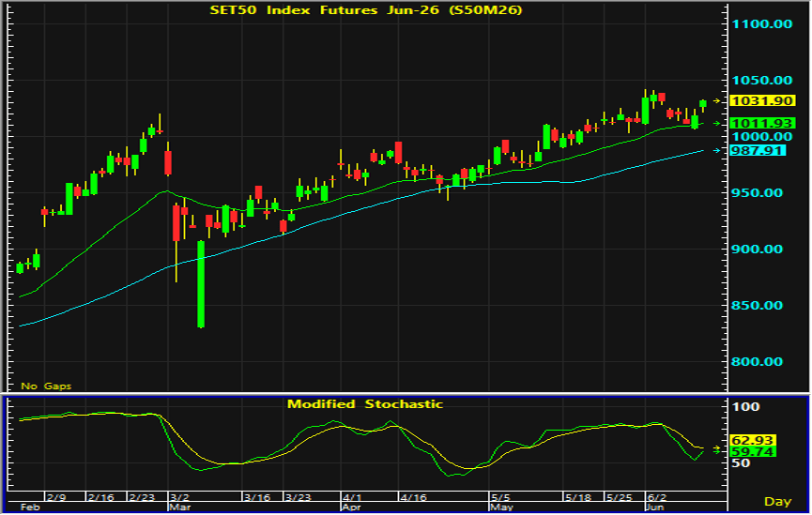Click the 3/23 date marker
812x515 pixels.
click(x=299, y=497)
